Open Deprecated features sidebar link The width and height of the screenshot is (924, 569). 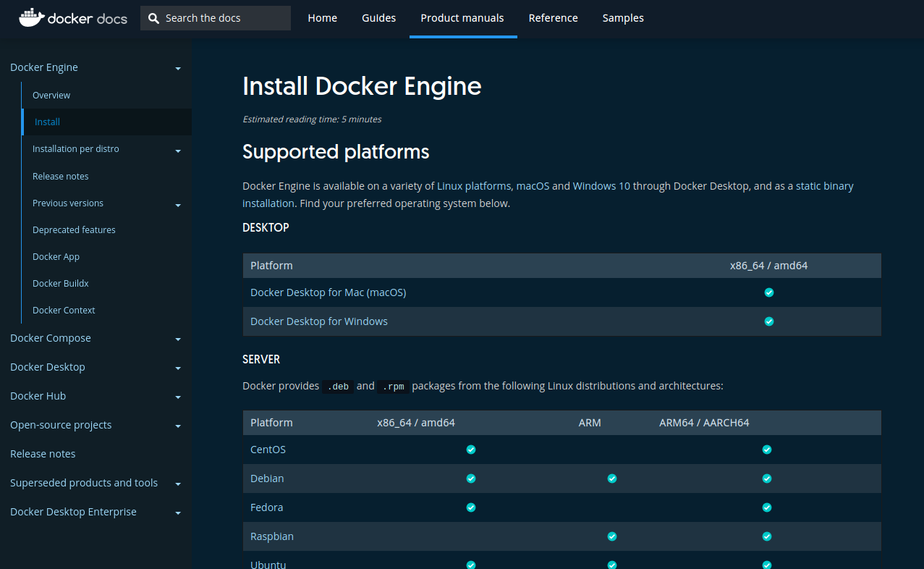74,229
